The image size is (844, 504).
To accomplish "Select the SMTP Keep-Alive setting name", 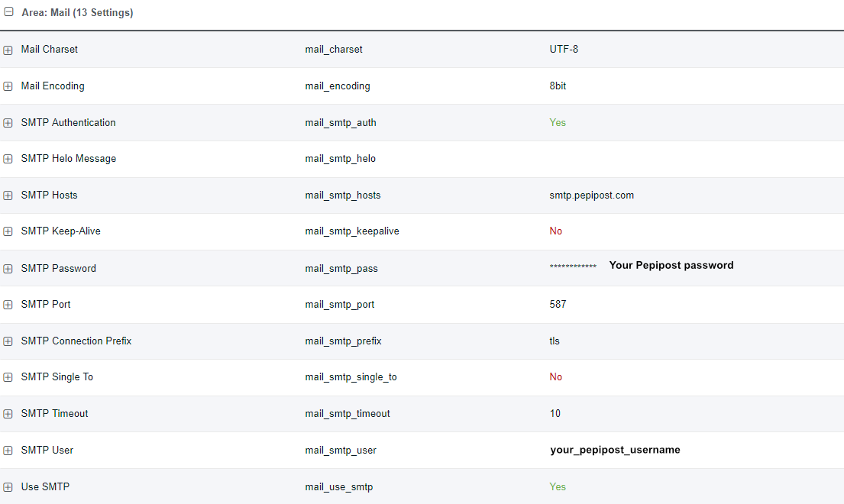I will coord(61,231).
